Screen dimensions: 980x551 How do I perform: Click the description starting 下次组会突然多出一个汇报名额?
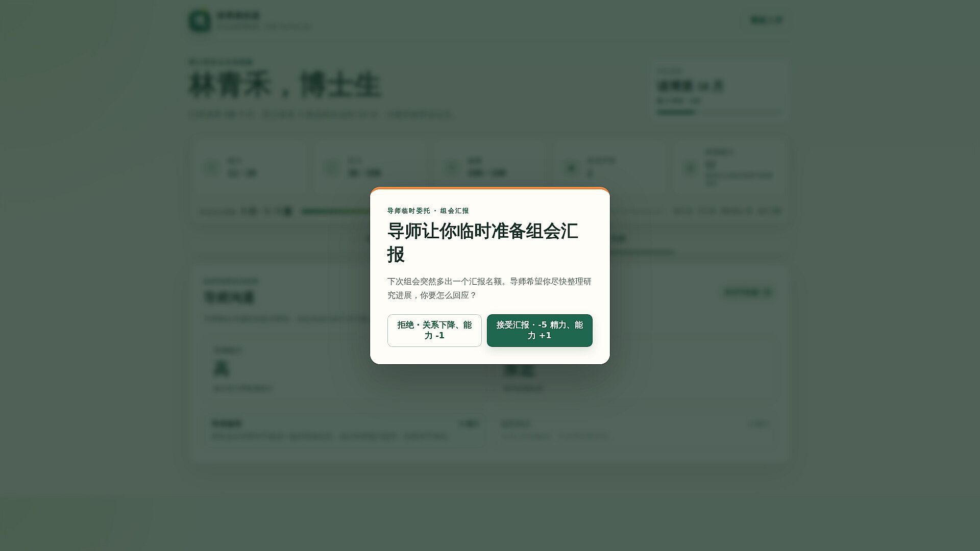pos(489,288)
